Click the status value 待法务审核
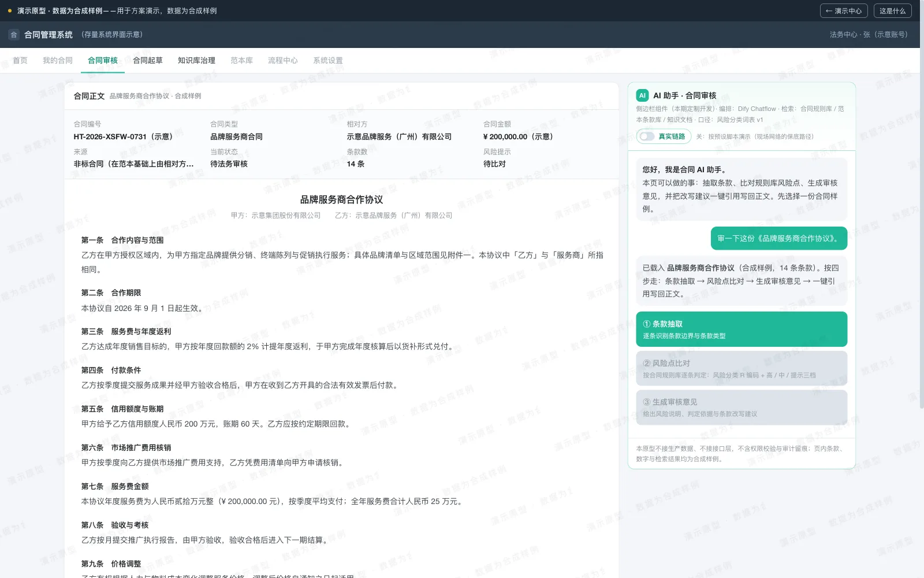Viewport: 924px width, 578px height. [229, 164]
